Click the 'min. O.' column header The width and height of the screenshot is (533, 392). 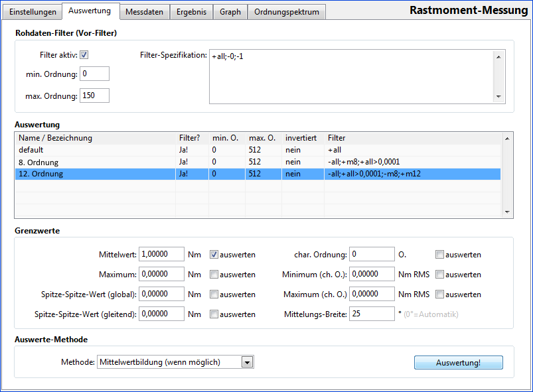coord(227,138)
